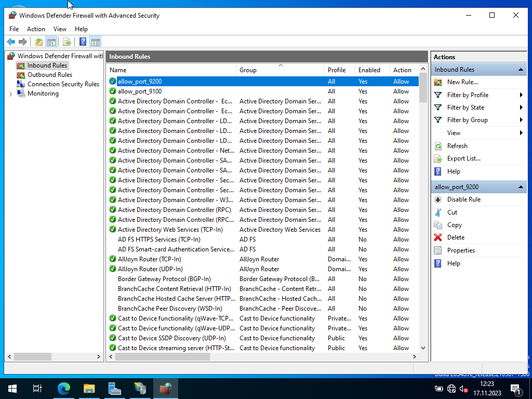
Task: Click Help under the allow_port_9200 actions
Action: click(x=454, y=263)
